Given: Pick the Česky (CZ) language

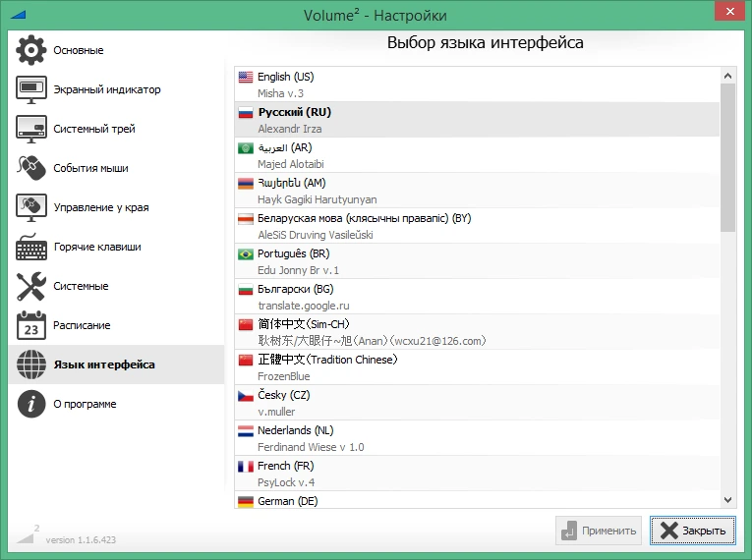Looking at the screenshot, I should [477, 403].
